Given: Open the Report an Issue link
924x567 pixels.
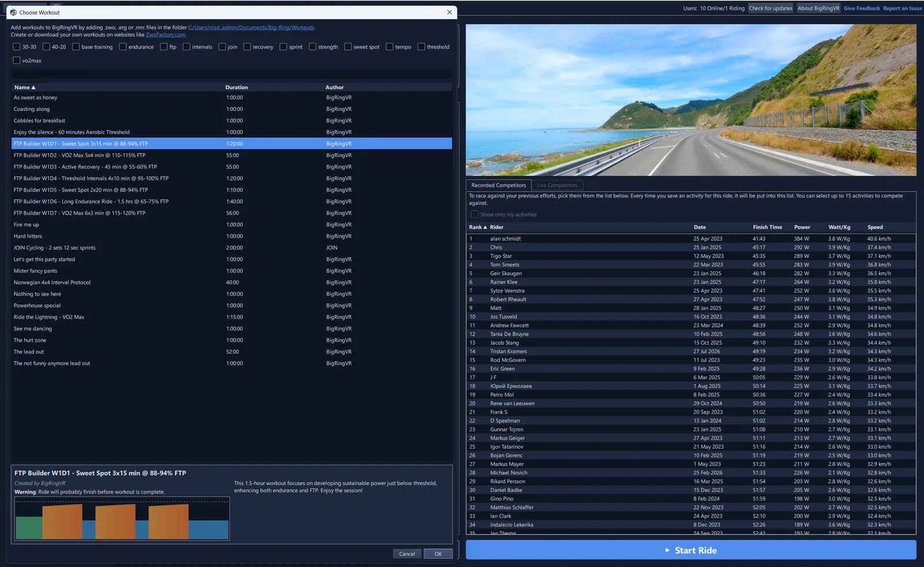Looking at the screenshot, I should (x=902, y=8).
